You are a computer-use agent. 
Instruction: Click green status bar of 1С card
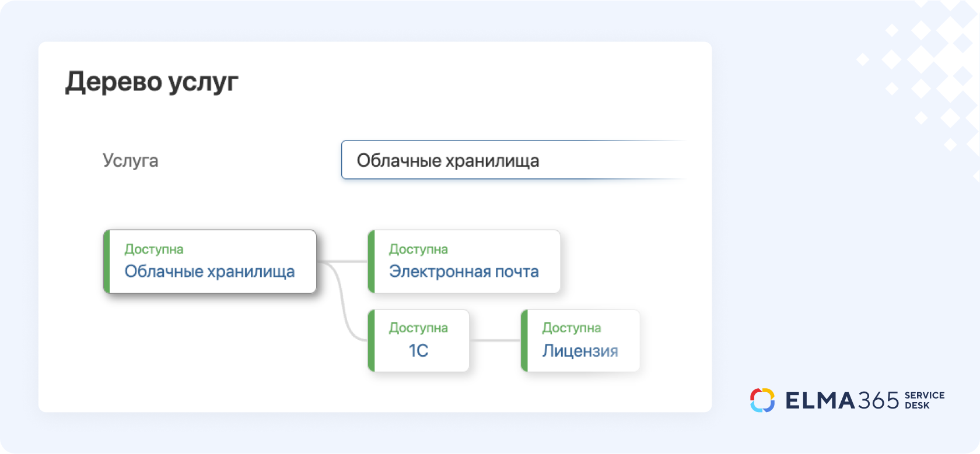pyautogui.click(x=371, y=341)
